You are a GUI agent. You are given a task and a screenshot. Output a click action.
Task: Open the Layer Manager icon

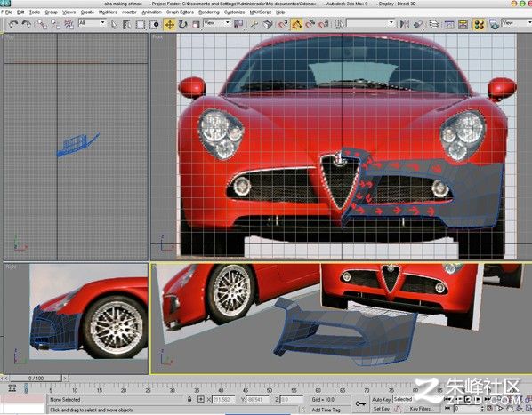coord(433,24)
